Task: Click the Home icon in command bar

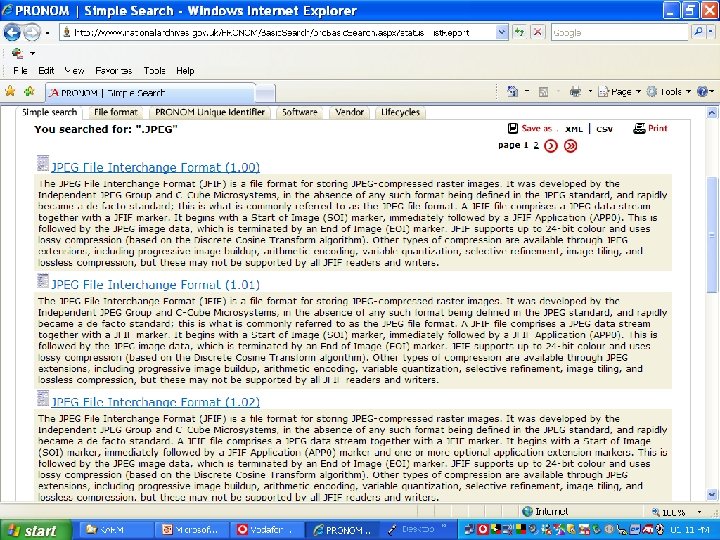Action: click(x=512, y=92)
